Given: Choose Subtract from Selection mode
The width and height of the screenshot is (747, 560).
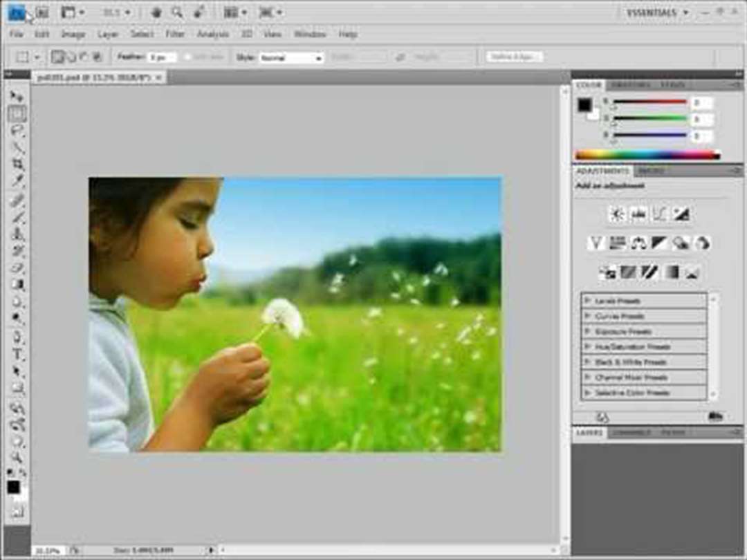Looking at the screenshot, I should 84,57.
